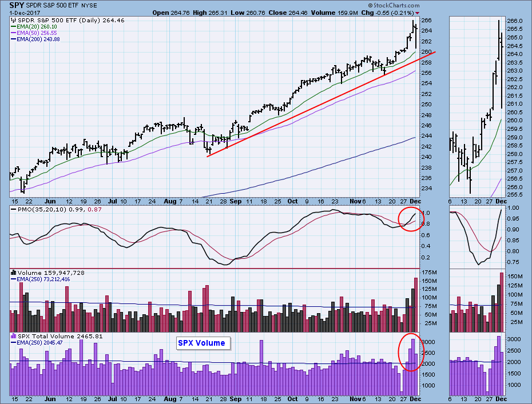Click the Volume 159.9M header value
The width and height of the screenshot is (532, 404).
coord(334,13)
